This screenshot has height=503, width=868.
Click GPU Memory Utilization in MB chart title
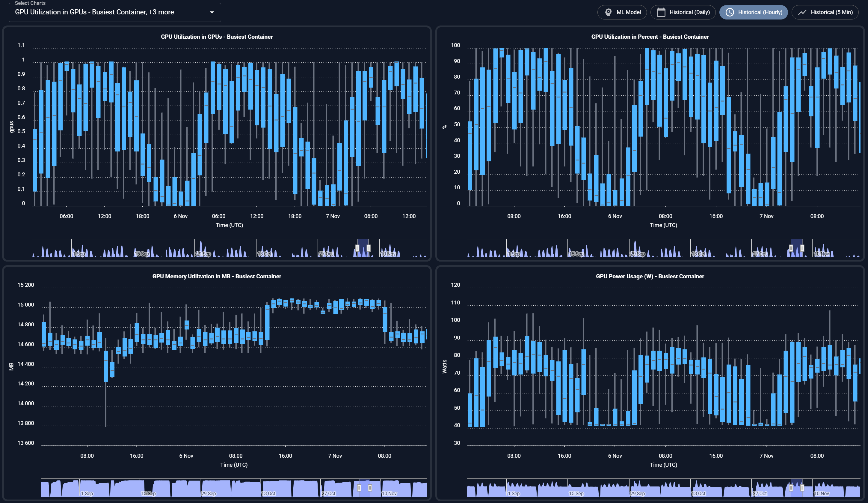tap(217, 276)
